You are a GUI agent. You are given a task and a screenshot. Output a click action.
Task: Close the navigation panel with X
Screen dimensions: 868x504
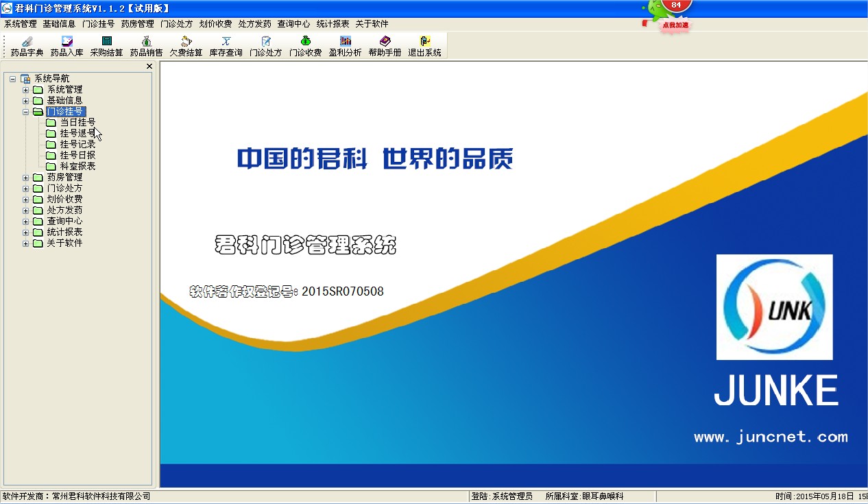tap(149, 67)
